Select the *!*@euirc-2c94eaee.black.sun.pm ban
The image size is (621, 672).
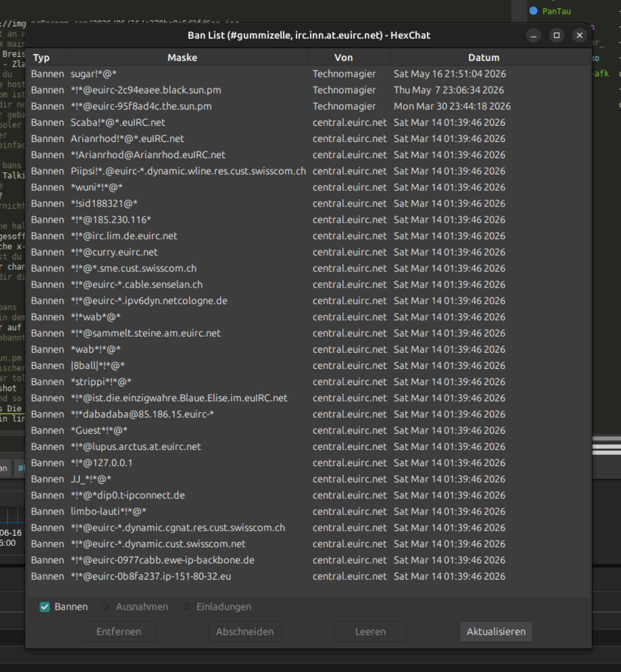pos(146,90)
